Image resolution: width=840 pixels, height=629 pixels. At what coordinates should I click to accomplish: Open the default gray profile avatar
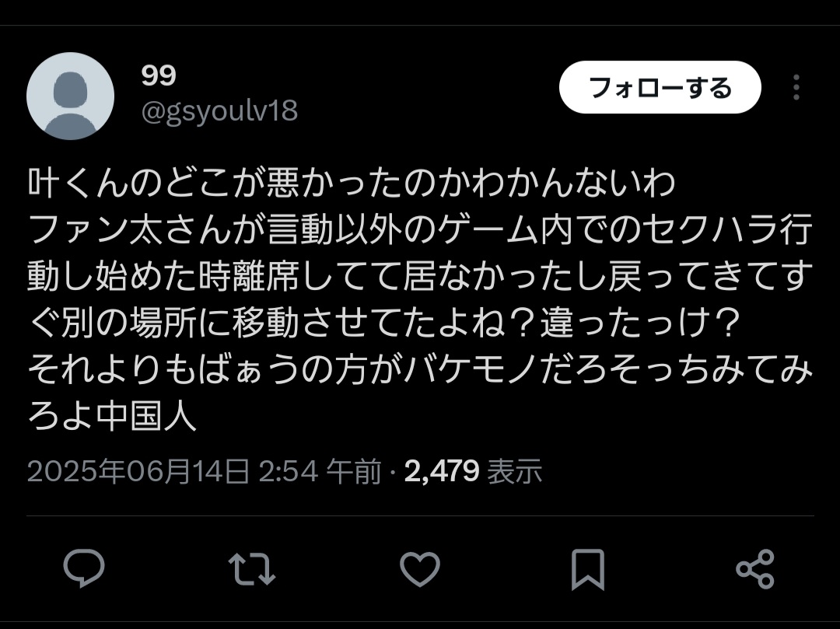(x=70, y=96)
